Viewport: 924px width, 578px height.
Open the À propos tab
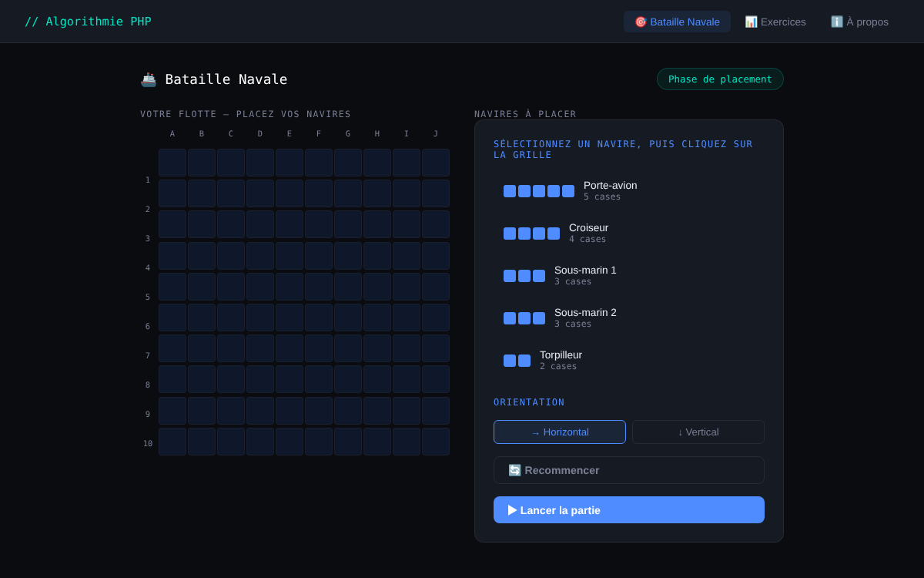(x=859, y=22)
